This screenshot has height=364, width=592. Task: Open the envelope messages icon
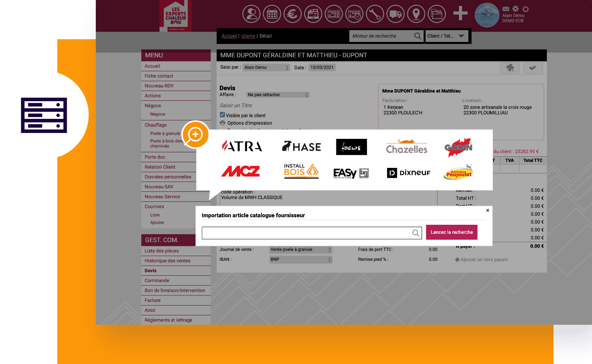[x=506, y=9]
